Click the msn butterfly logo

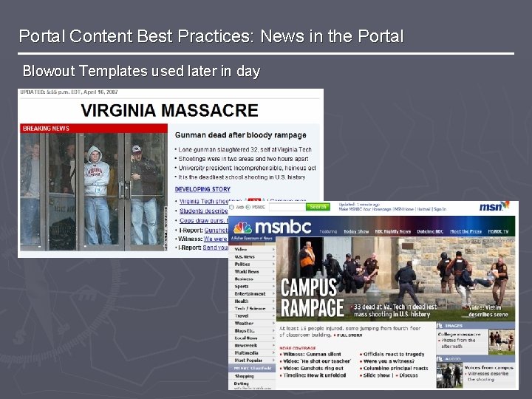(x=505, y=205)
